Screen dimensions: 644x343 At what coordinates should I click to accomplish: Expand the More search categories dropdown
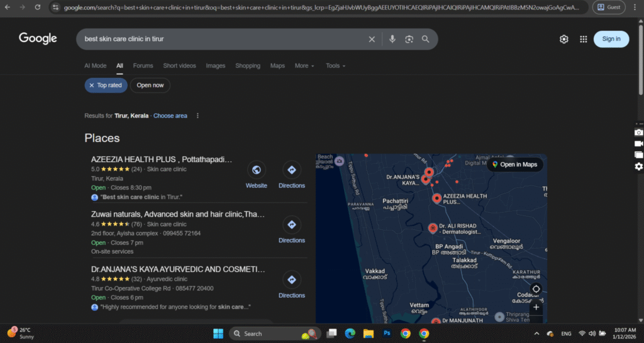click(x=304, y=66)
